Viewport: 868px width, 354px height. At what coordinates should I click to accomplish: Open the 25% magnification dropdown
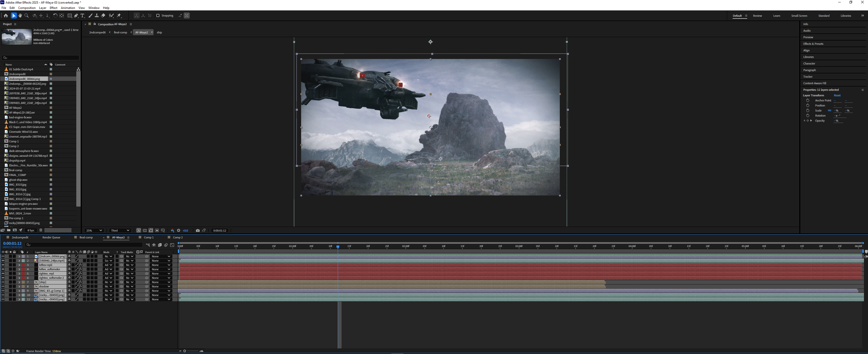[x=94, y=230]
